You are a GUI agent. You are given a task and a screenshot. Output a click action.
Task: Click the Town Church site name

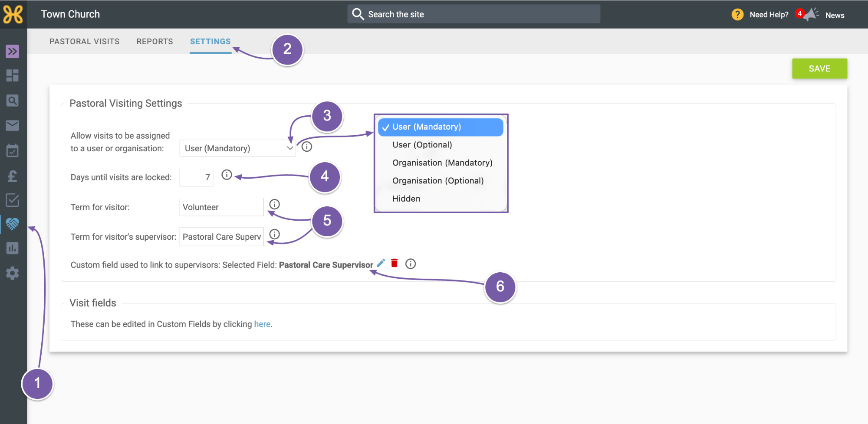(x=70, y=14)
